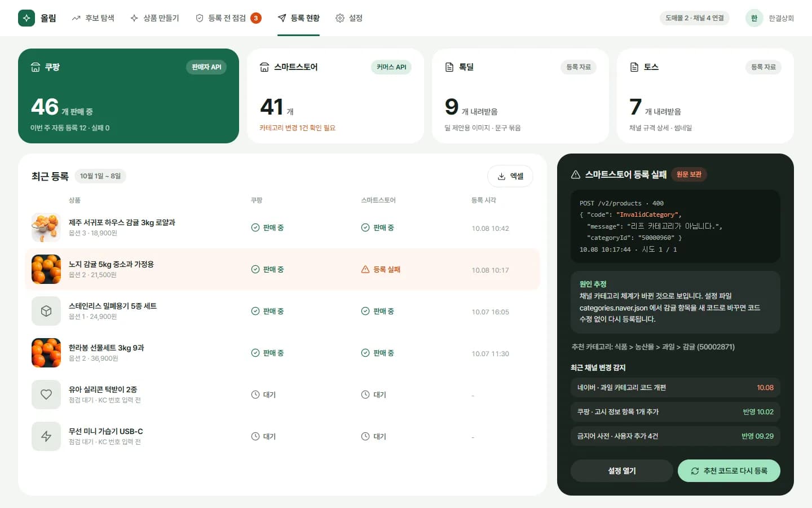
Task: Open the 카테고리 변경 1건 확인 필요 notice
Action: [297, 128]
